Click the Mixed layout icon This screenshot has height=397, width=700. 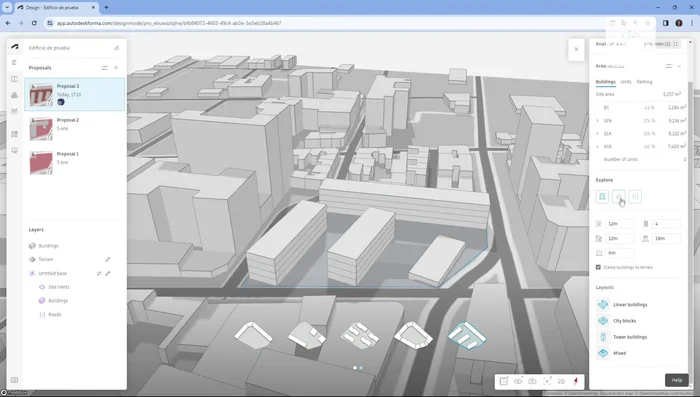[x=603, y=353]
